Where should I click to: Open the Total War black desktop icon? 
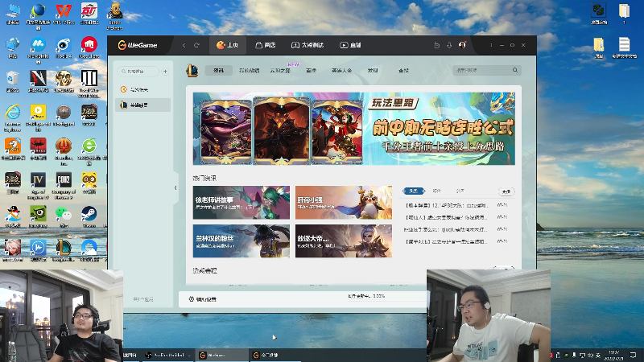point(89,84)
